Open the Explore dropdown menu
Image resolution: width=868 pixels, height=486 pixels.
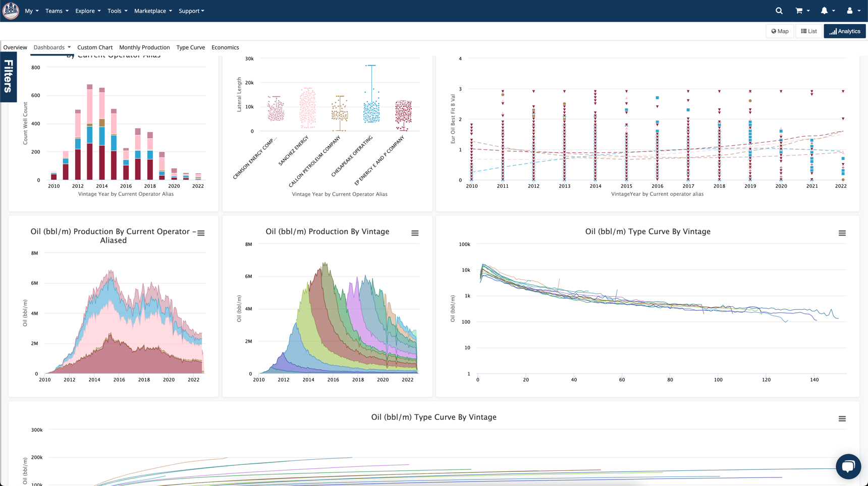(88, 11)
